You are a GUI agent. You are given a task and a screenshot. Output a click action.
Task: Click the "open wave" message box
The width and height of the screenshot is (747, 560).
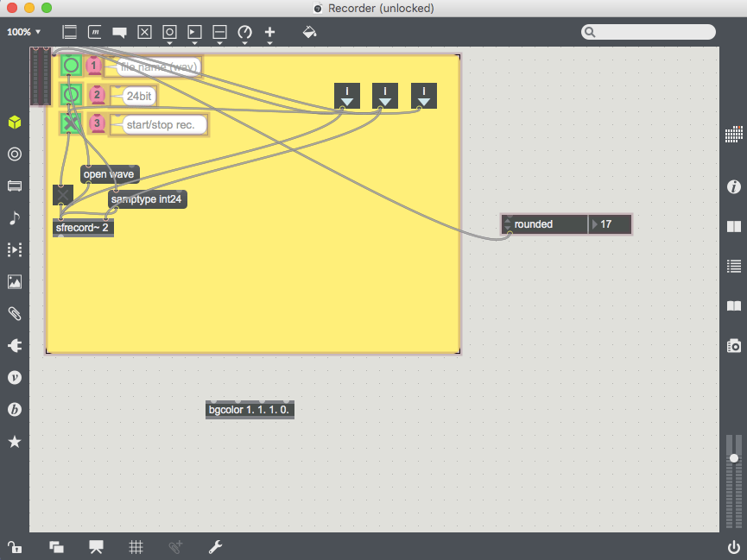pos(109,174)
